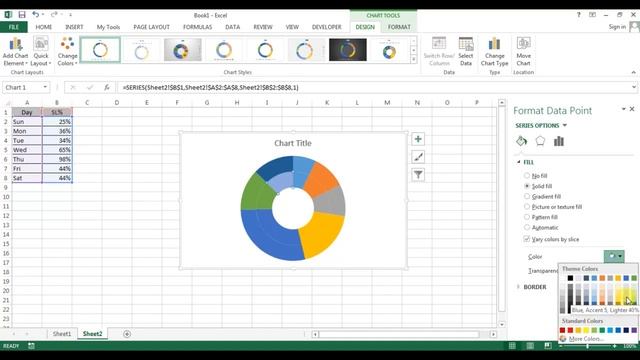Open the Chart Elements plus button
640x360 pixels.
pos(418,139)
